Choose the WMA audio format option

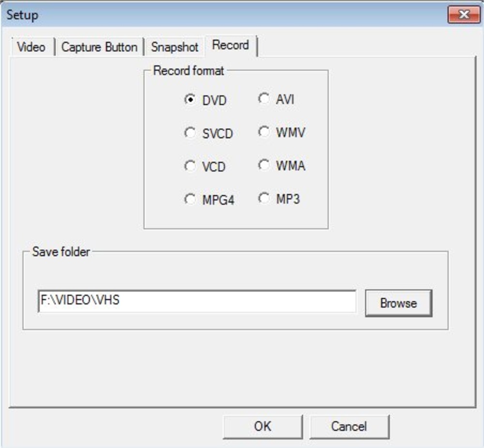tap(264, 165)
